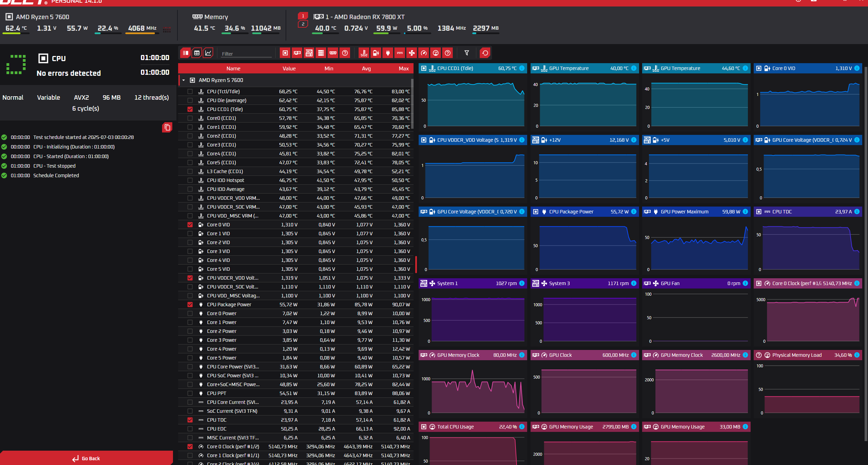Open info for the CPU TDC graph
This screenshot has width=868, height=465.
click(857, 212)
